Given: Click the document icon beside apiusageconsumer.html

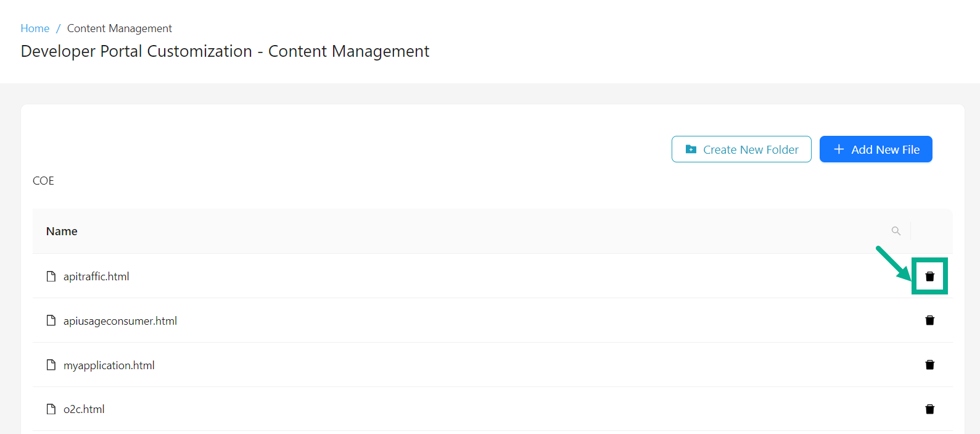Looking at the screenshot, I should (x=51, y=320).
